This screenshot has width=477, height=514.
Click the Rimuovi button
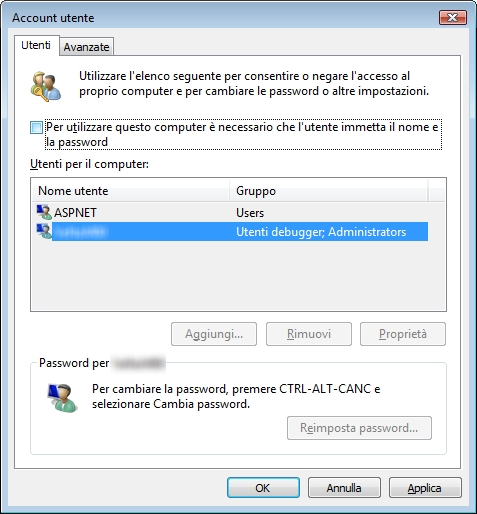[x=309, y=334]
